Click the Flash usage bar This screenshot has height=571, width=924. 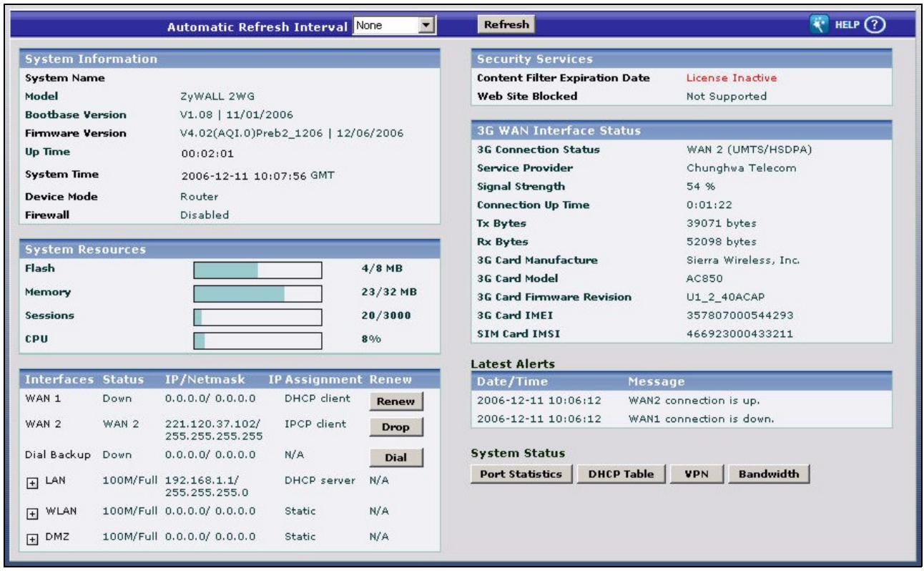(258, 269)
